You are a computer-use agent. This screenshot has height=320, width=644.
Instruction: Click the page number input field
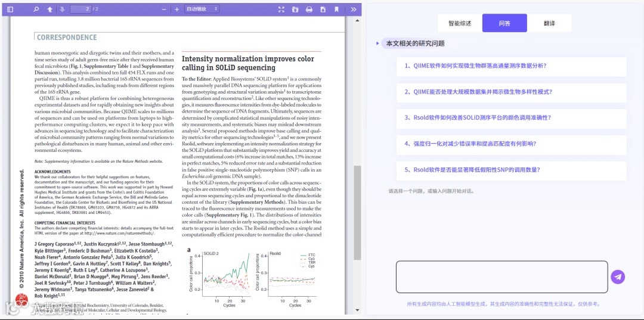pos(80,9)
